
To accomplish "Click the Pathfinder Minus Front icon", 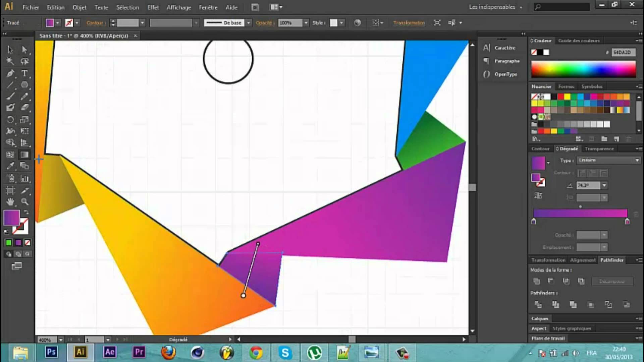I will tap(550, 281).
